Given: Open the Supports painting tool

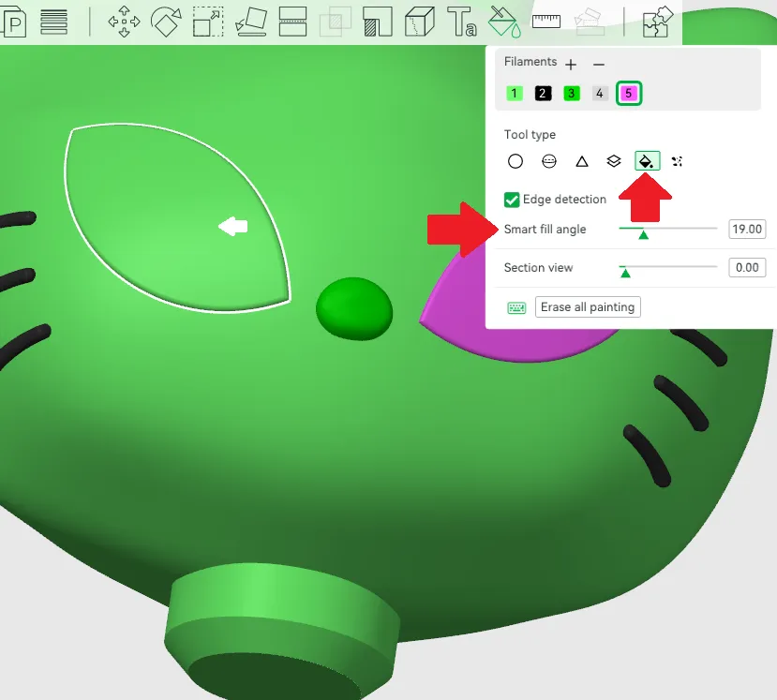Looking at the screenshot, I should coord(378,22).
